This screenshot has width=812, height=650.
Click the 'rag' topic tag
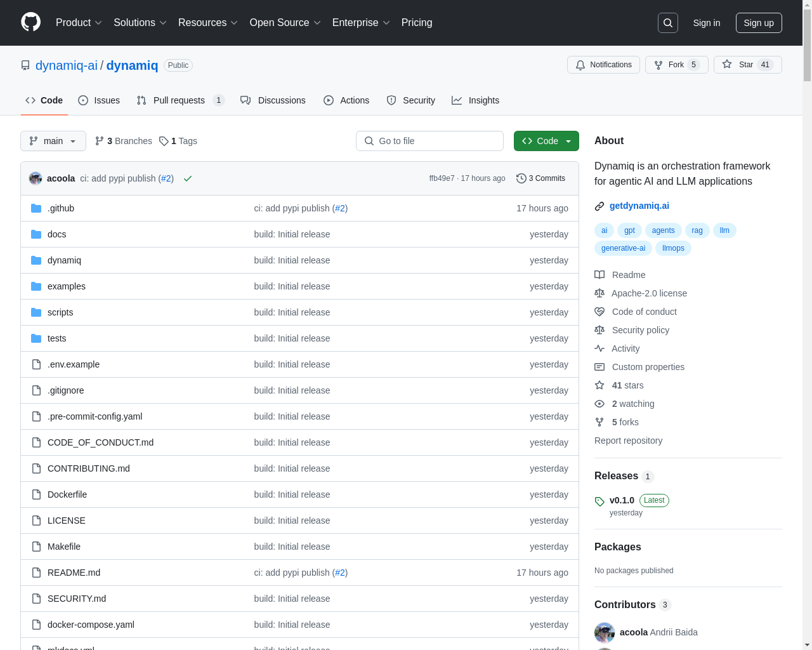pos(697,230)
